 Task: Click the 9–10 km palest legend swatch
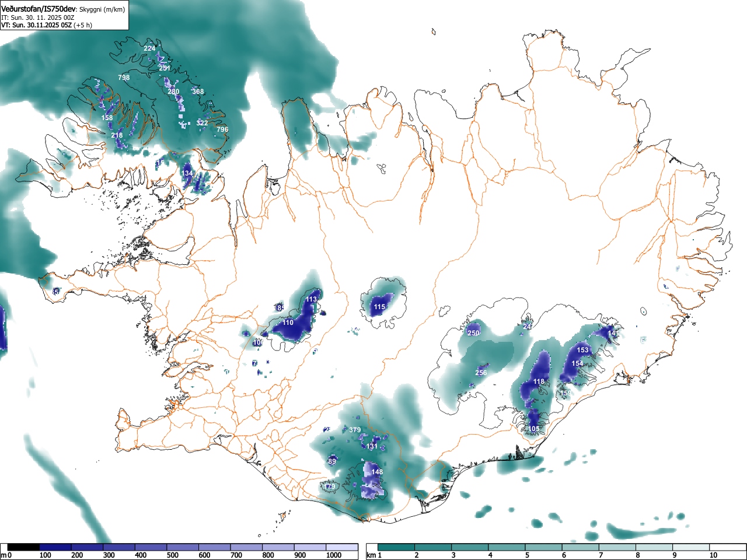[692, 547]
